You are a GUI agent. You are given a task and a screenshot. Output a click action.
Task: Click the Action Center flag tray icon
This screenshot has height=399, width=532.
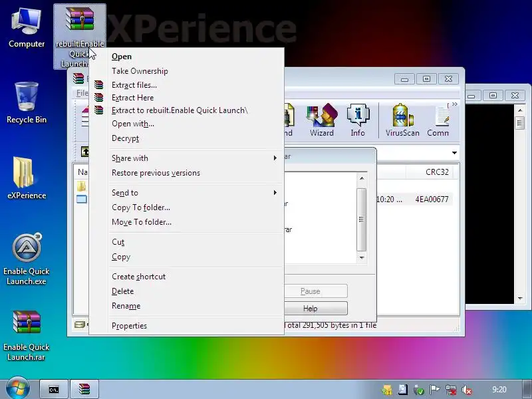pos(435,390)
